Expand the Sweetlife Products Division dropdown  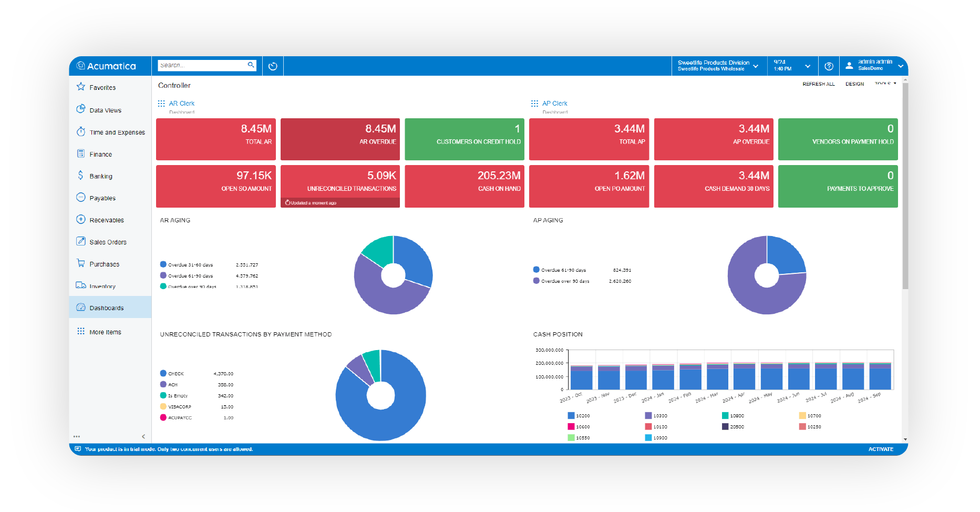(x=756, y=66)
